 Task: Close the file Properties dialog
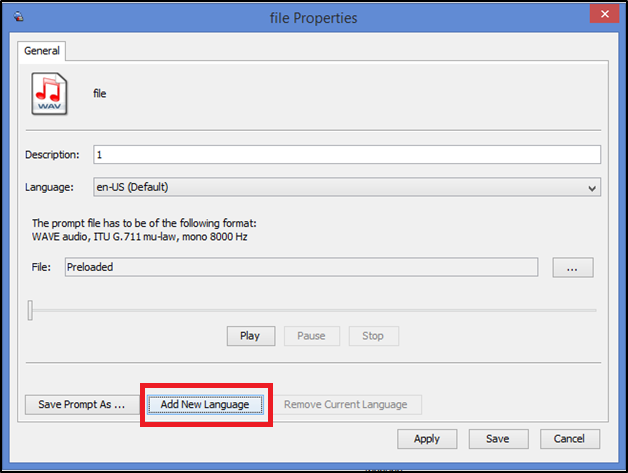coord(604,14)
